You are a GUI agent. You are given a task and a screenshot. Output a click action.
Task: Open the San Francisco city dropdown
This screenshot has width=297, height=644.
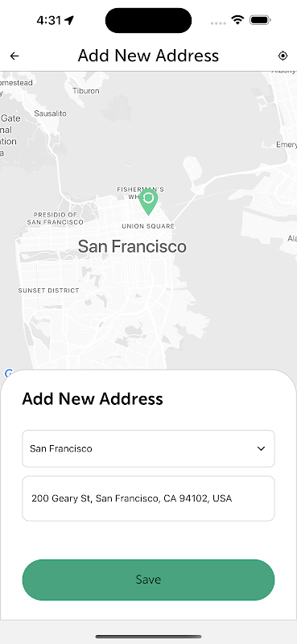pos(148,448)
